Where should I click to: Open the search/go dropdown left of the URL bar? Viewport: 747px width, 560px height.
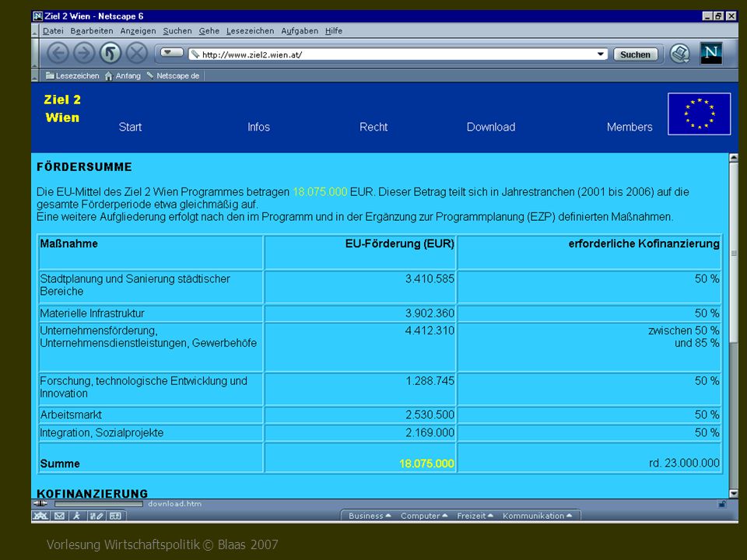[171, 52]
